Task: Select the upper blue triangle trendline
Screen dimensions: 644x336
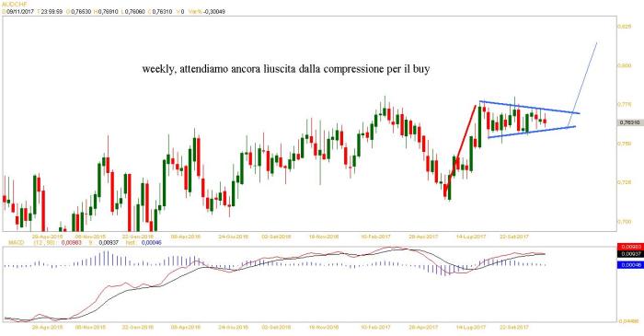Action: [530, 107]
